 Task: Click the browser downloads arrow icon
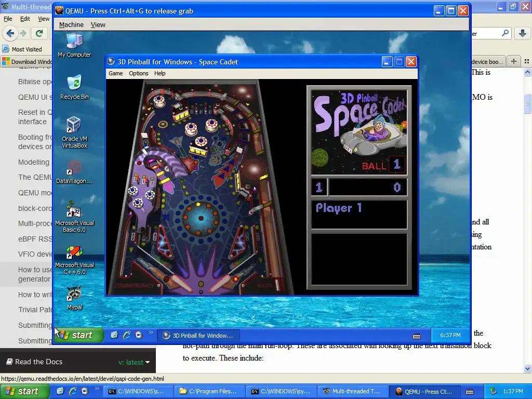coord(523,33)
